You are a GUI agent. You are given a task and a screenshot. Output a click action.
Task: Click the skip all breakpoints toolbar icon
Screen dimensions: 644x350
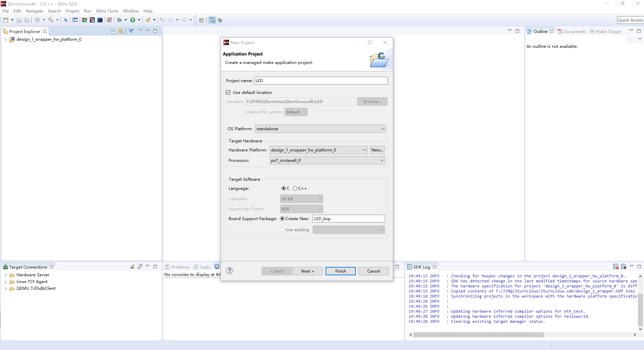click(66, 20)
